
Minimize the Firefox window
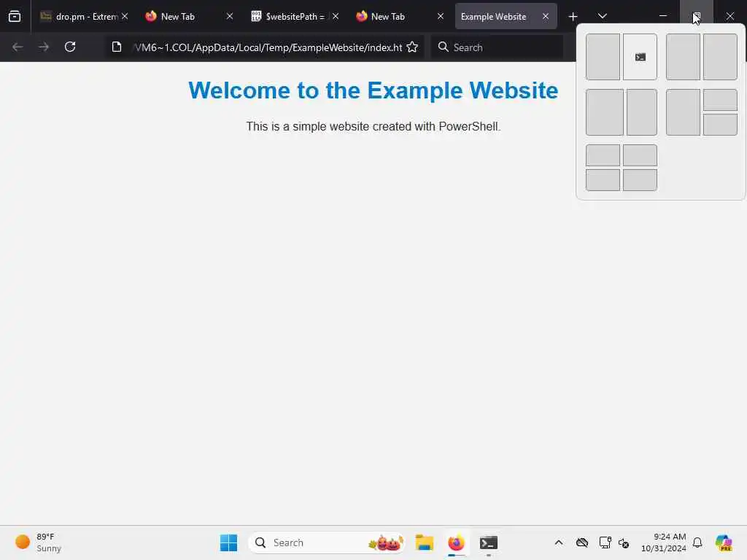pyautogui.click(x=662, y=16)
